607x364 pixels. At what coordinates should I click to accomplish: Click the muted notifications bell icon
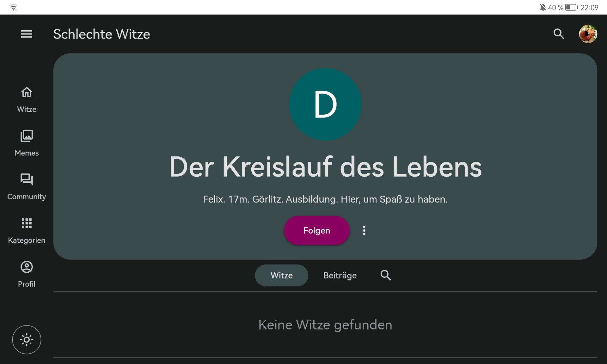click(543, 7)
